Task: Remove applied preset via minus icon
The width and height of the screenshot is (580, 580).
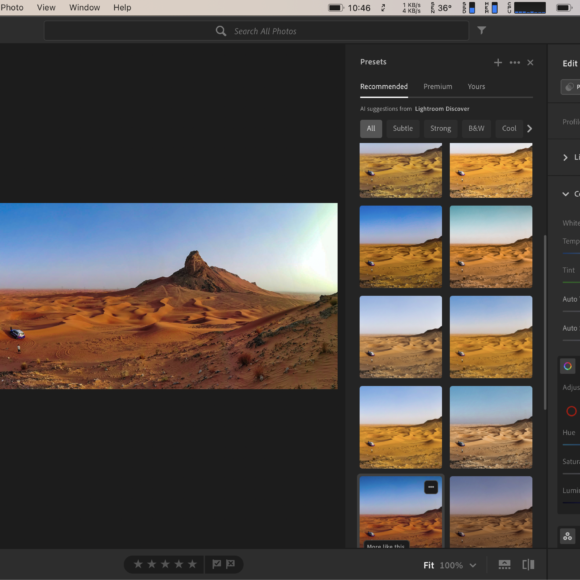Action: tap(431, 487)
